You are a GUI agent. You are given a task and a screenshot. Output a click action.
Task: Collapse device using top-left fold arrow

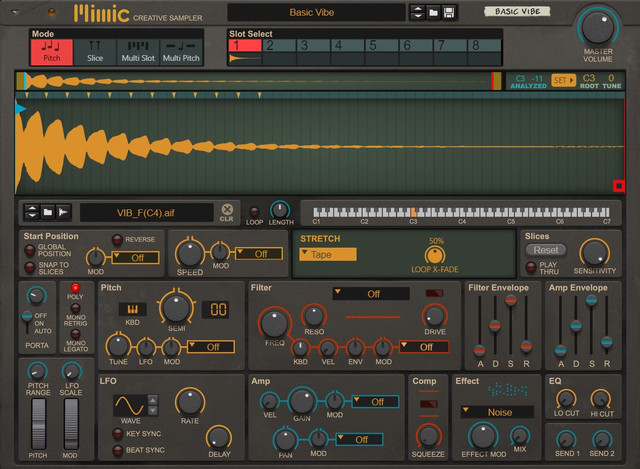(x=16, y=12)
